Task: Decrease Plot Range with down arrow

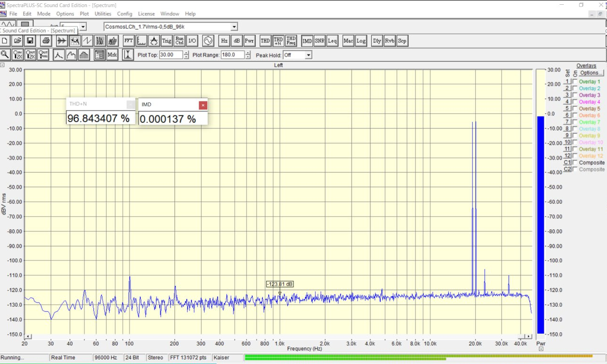Action: click(248, 57)
